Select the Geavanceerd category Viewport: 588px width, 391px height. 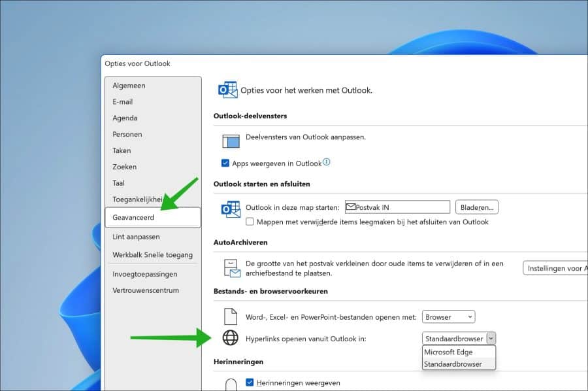[153, 217]
